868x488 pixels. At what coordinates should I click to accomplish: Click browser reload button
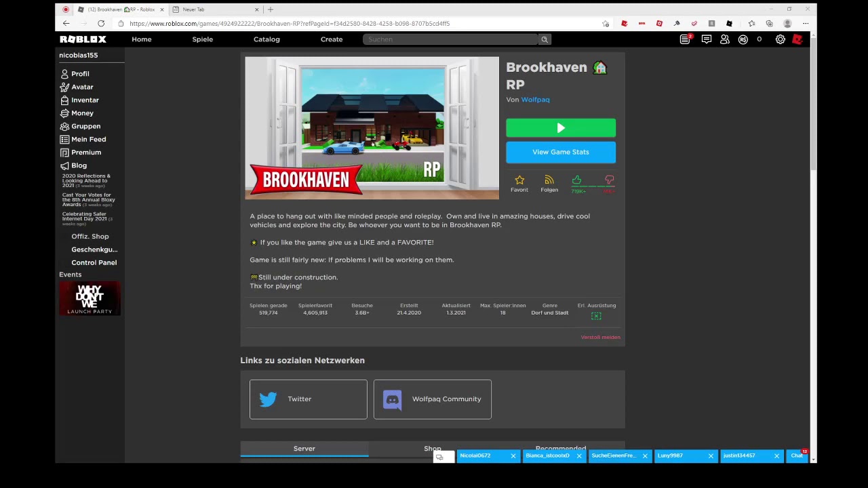pyautogui.click(x=101, y=24)
